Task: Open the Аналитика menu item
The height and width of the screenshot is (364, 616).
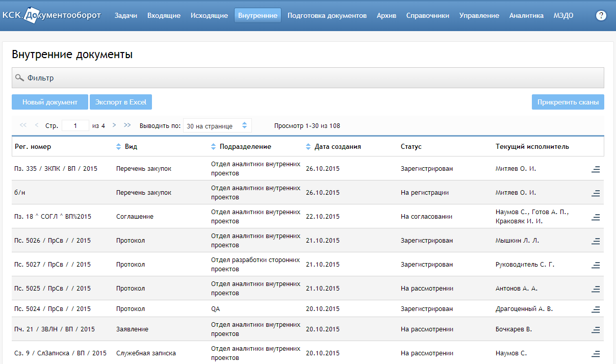Action: 526,15
